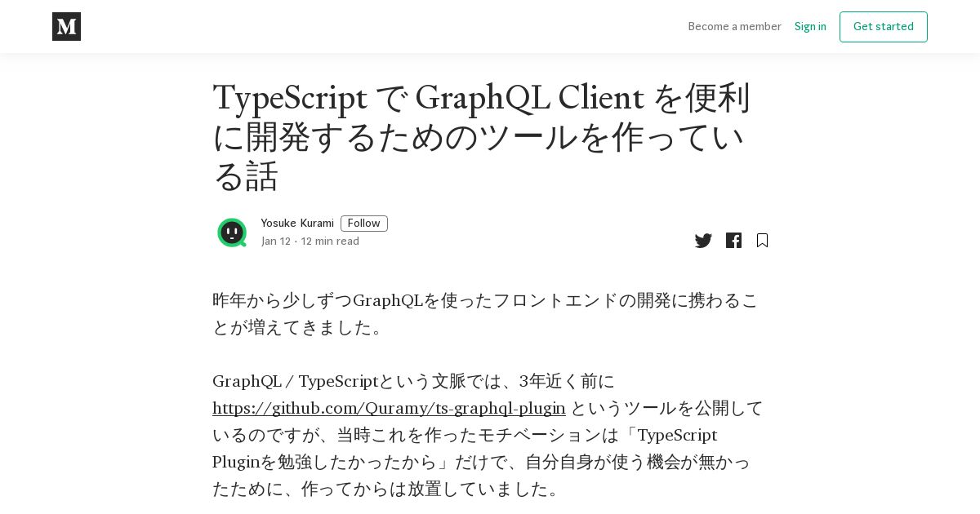Open Yosuke Kurami's avatar image
The width and height of the screenshot is (980, 514).
coord(232,233)
